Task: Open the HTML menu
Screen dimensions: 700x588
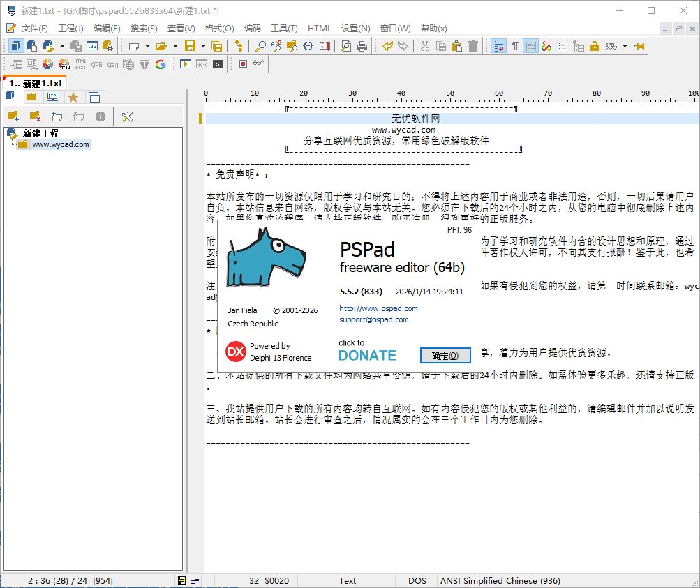Action: [319, 29]
